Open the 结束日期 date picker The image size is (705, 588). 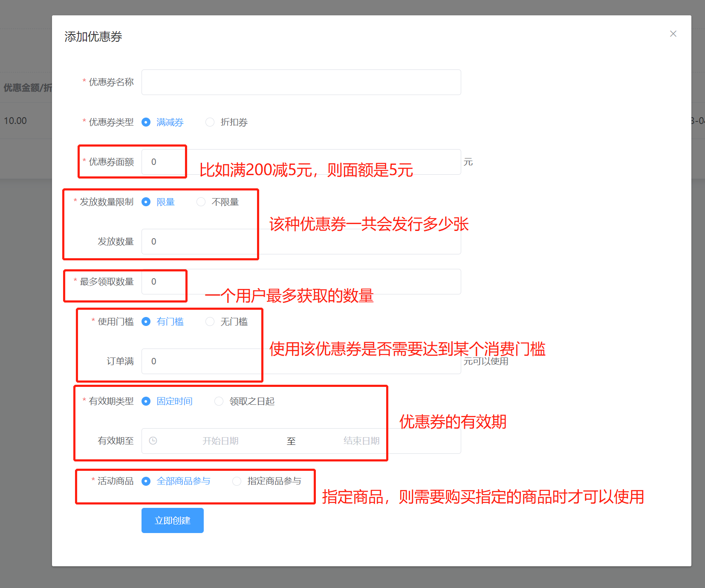pyautogui.click(x=361, y=441)
